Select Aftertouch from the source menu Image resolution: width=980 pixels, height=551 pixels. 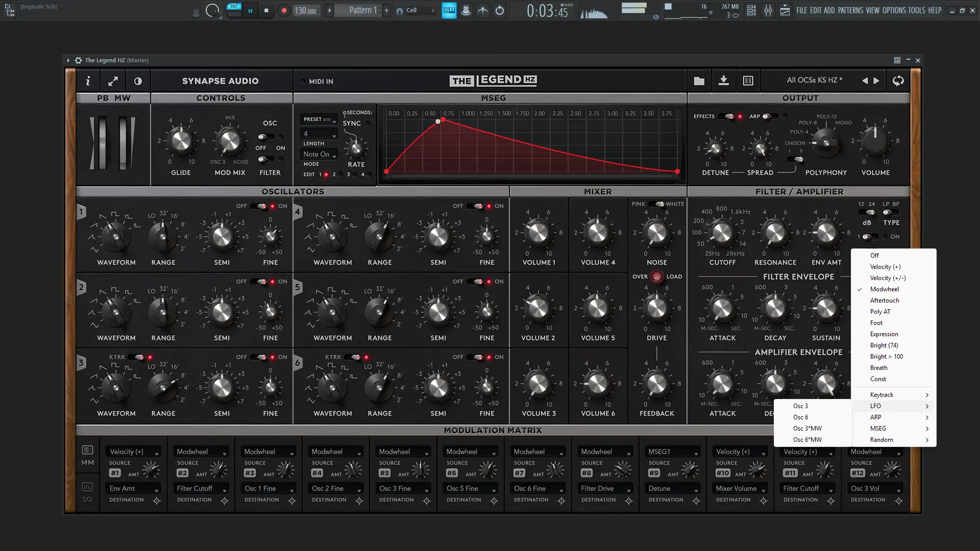(884, 300)
